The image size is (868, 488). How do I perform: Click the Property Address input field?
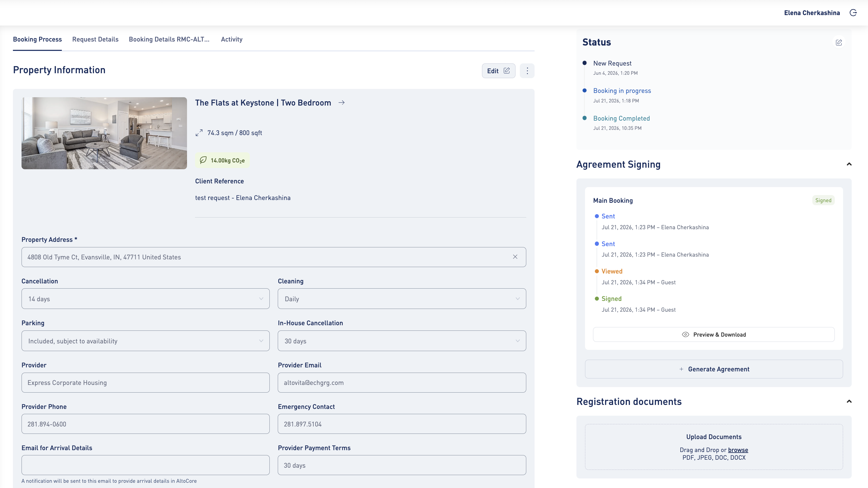274,257
